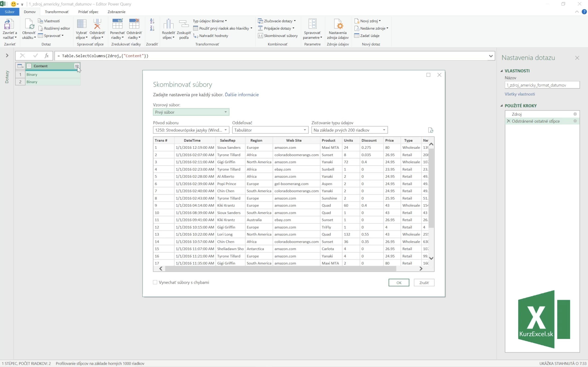Screen dimensions: 588x367
Task: Click Nahradiť hodnoty
Action: pos(211,36)
